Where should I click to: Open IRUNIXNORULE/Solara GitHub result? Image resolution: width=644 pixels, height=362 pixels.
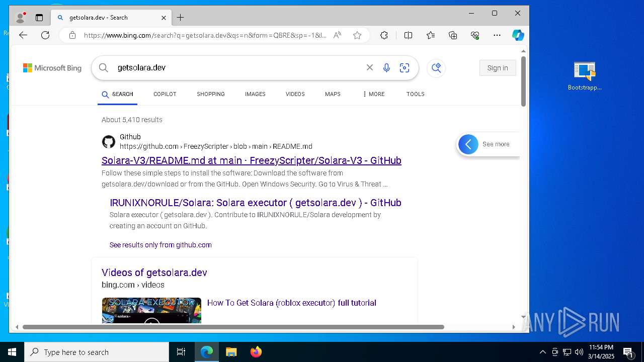256,203
